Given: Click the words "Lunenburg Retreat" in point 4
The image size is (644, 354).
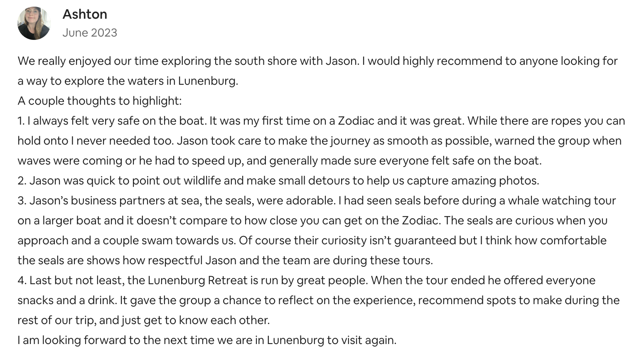Looking at the screenshot, I should tap(197, 280).
